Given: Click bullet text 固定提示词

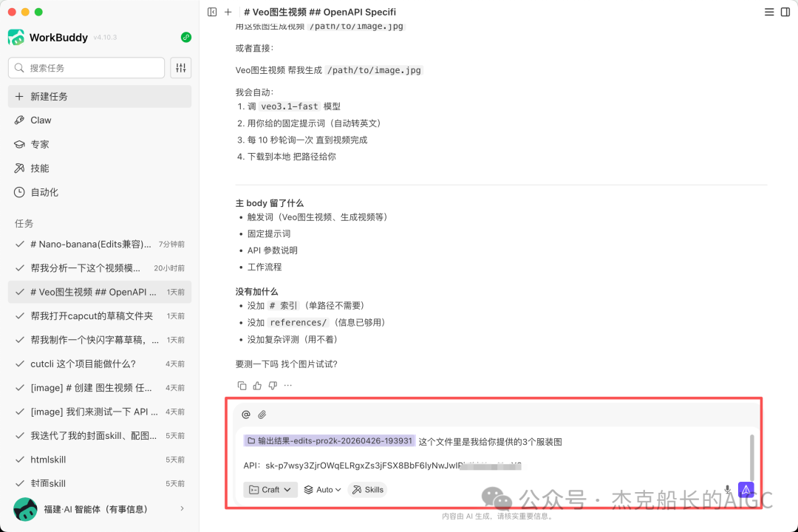Looking at the screenshot, I should (x=269, y=233).
